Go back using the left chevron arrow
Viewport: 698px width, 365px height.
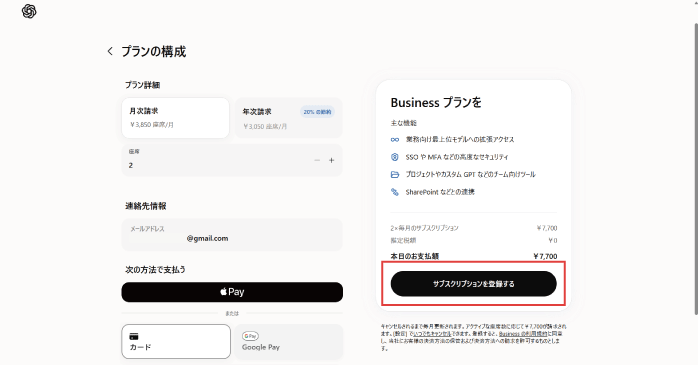[x=110, y=52]
